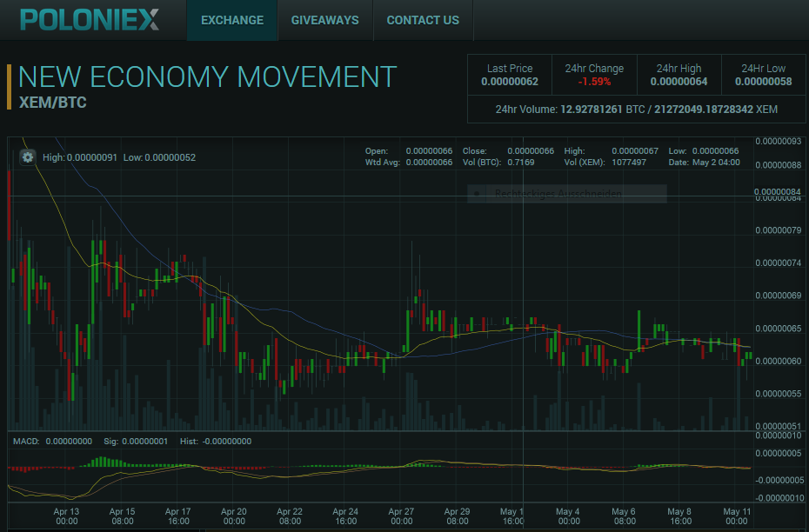This screenshot has width=809, height=532.
Task: Click the 0.00000065 price axis label
Action: (x=778, y=329)
